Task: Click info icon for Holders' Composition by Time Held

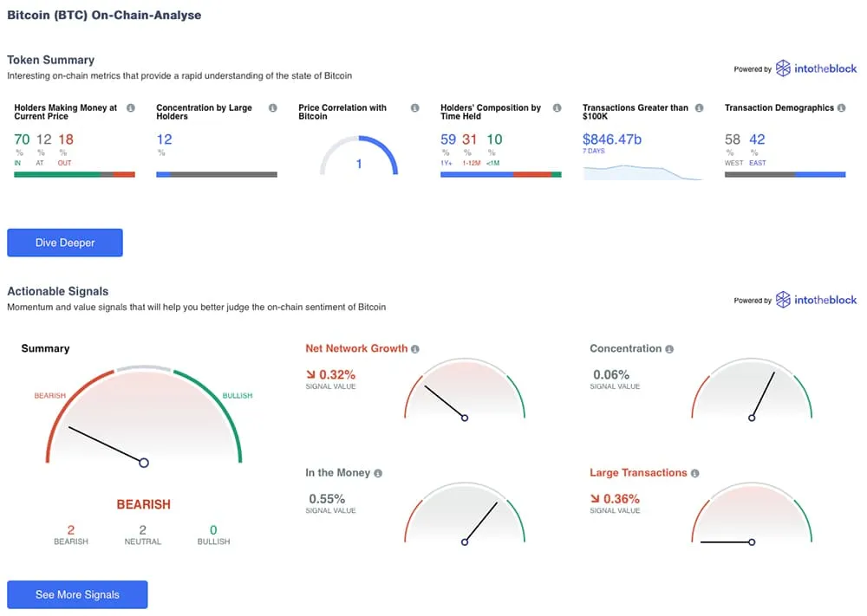Action: pos(557,108)
